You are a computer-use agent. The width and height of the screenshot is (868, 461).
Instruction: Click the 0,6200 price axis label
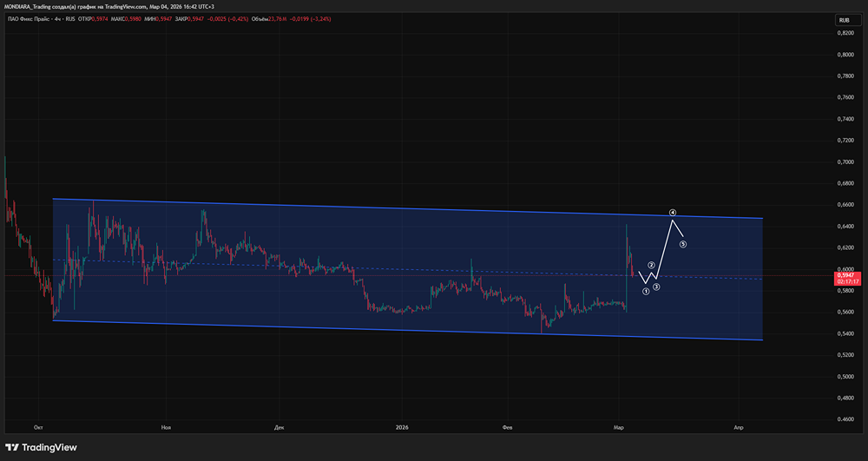click(845, 248)
